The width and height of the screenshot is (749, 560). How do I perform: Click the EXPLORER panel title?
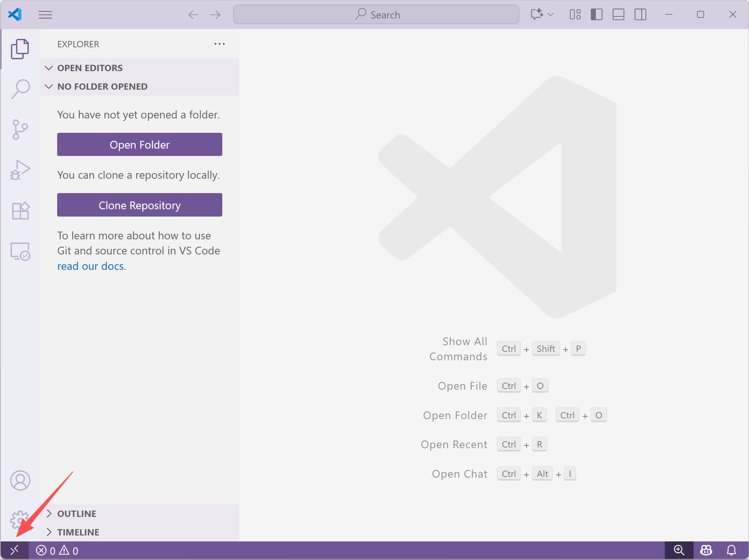coord(78,44)
